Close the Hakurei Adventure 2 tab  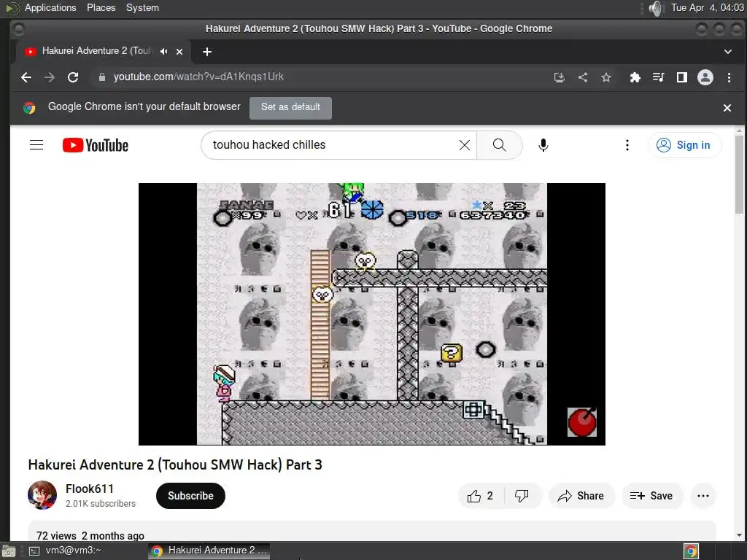pyautogui.click(x=179, y=52)
